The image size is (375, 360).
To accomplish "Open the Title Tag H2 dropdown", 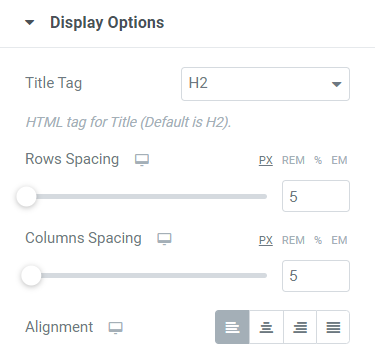I will pyautogui.click(x=265, y=84).
